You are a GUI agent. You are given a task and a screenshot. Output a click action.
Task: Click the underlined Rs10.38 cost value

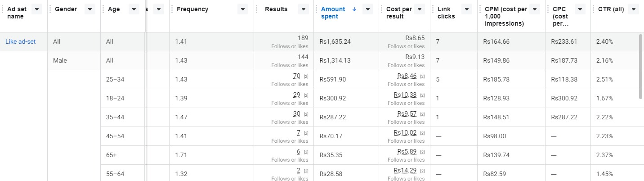[405, 95]
